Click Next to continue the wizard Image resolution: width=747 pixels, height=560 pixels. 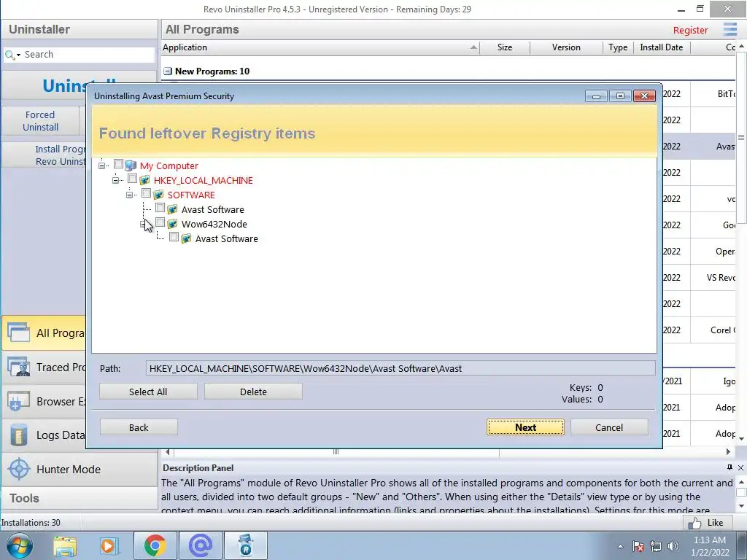click(x=525, y=427)
